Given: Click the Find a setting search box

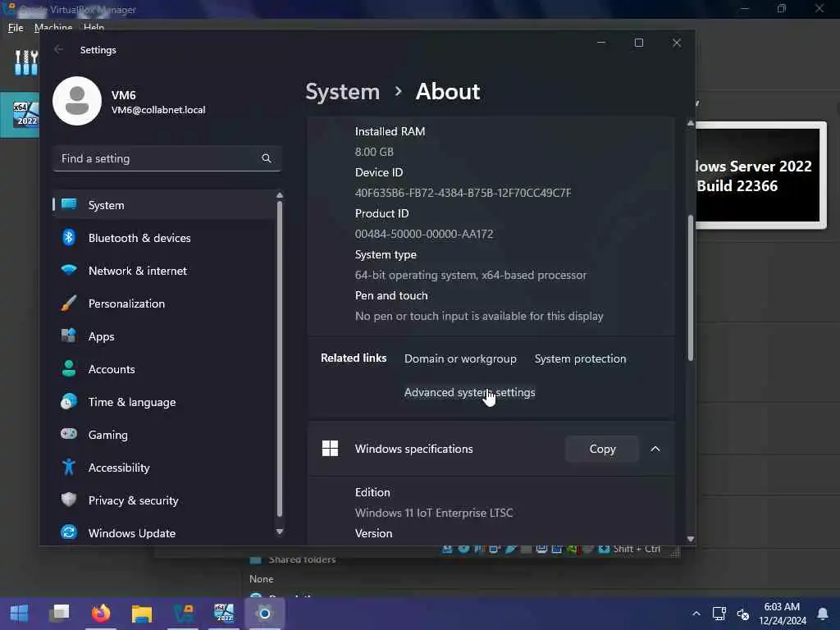Looking at the screenshot, I should pos(167,158).
